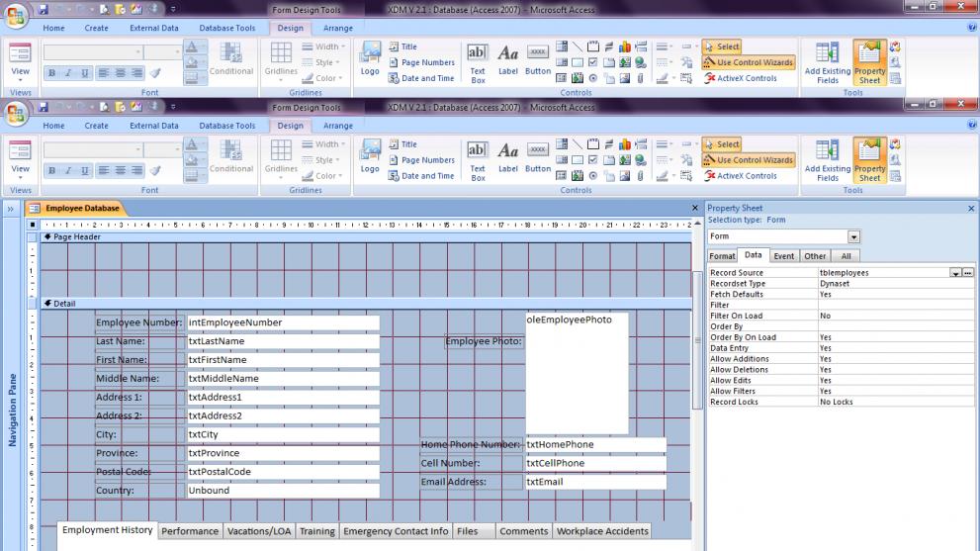Toggle Underline in front window Font group
The height and width of the screenshot is (551, 980).
click(84, 170)
